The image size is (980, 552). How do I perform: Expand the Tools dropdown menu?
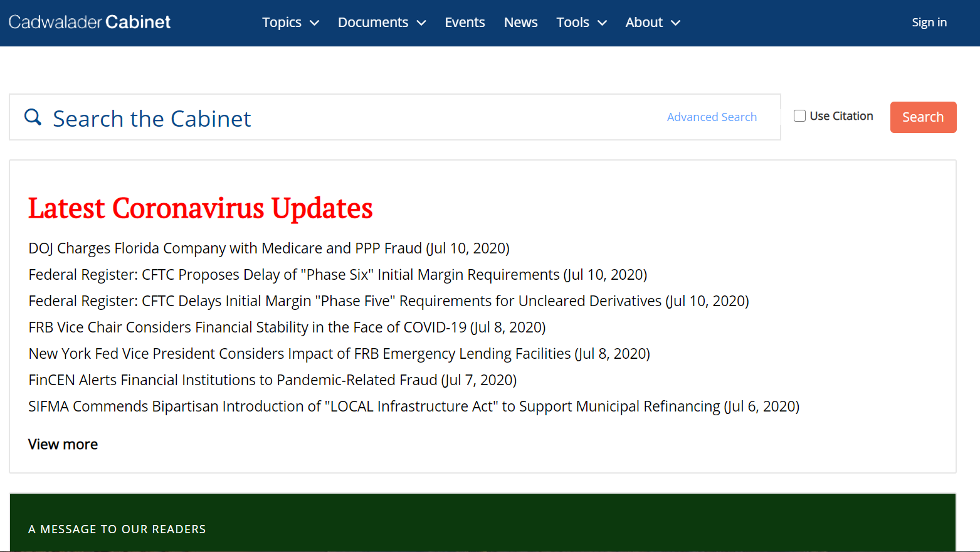coord(581,23)
